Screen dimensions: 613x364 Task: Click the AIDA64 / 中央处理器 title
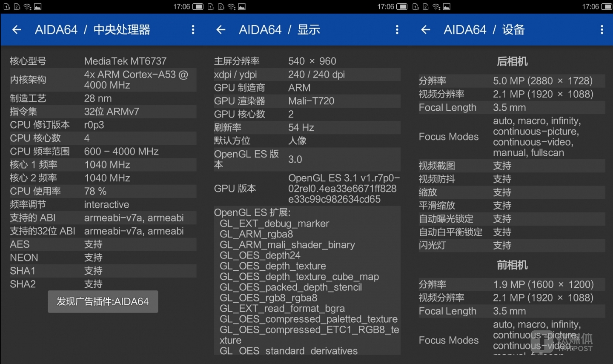(x=92, y=30)
